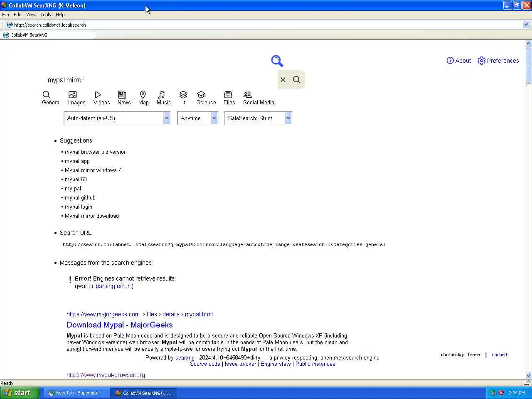
Task: Select the Music category
Action: pos(164,99)
